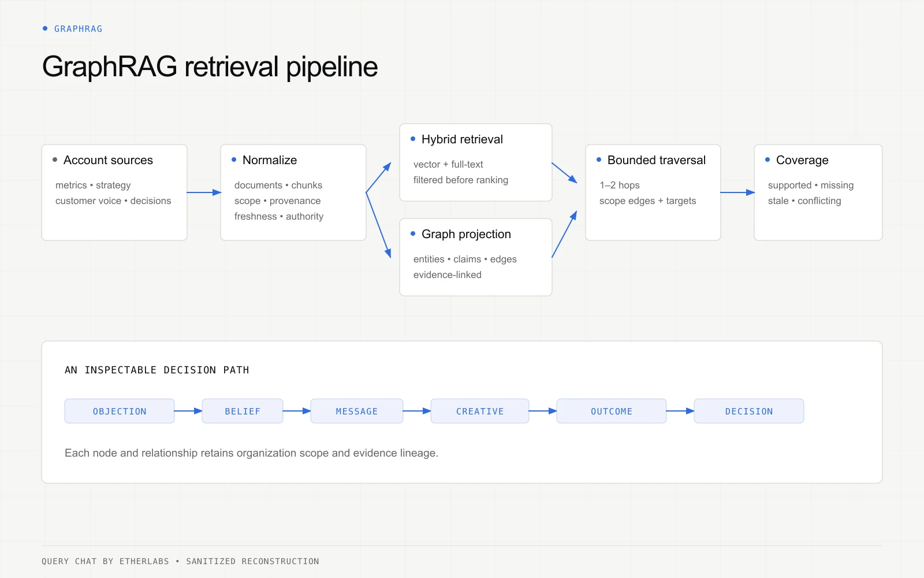924x578 pixels.
Task: Click 'metrics • strategy' in Account sources
Action: (x=93, y=185)
